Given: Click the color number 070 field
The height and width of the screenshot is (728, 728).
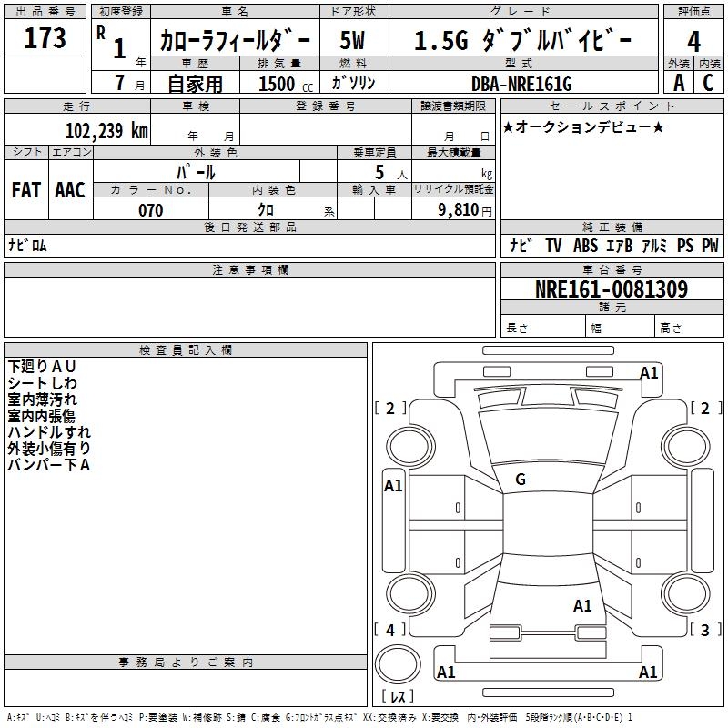Looking at the screenshot, I should pos(151,210).
